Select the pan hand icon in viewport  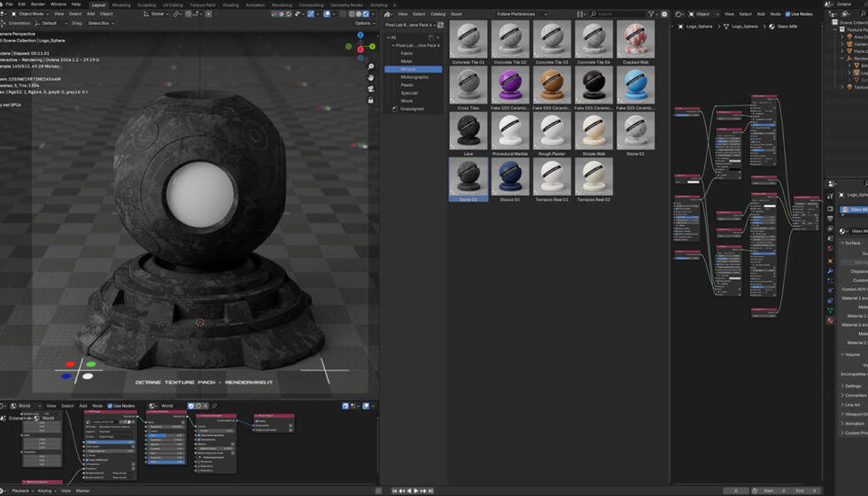coord(371,77)
